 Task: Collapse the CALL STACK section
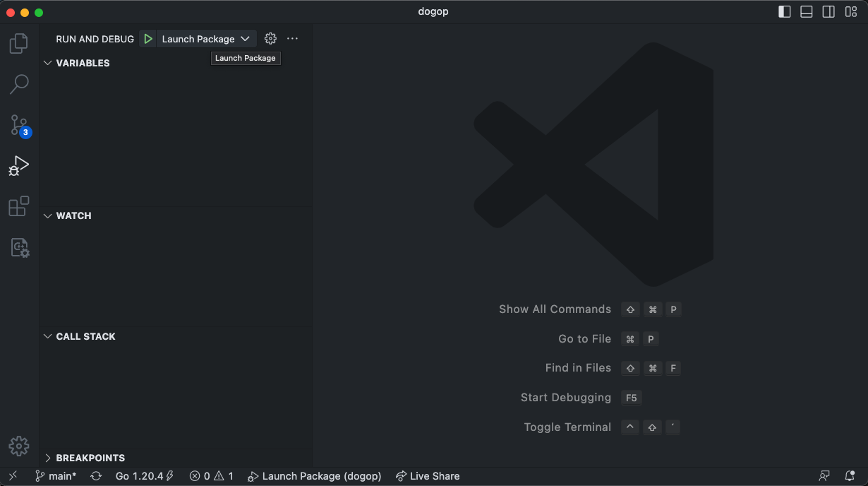click(48, 336)
